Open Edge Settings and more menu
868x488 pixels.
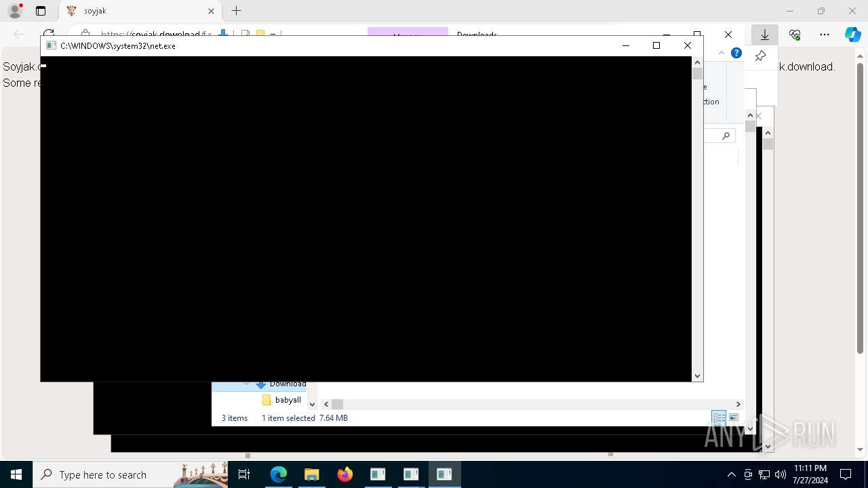click(825, 35)
